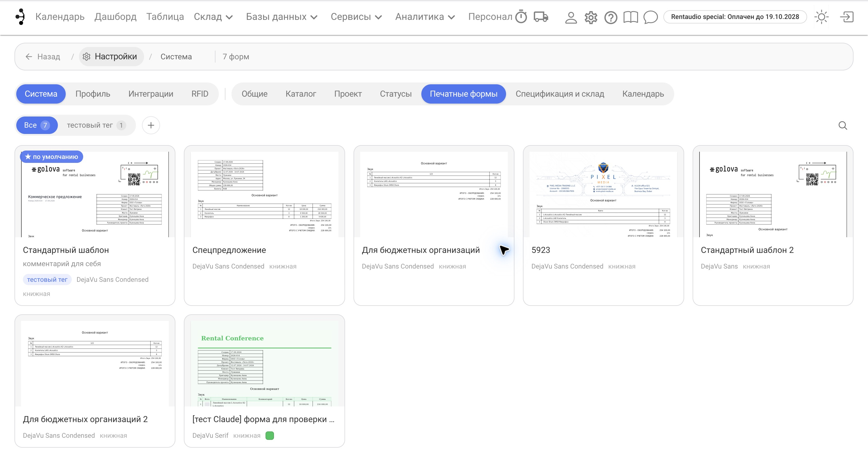The image size is (868, 454).
Task: Open the user profile icon
Action: click(571, 17)
